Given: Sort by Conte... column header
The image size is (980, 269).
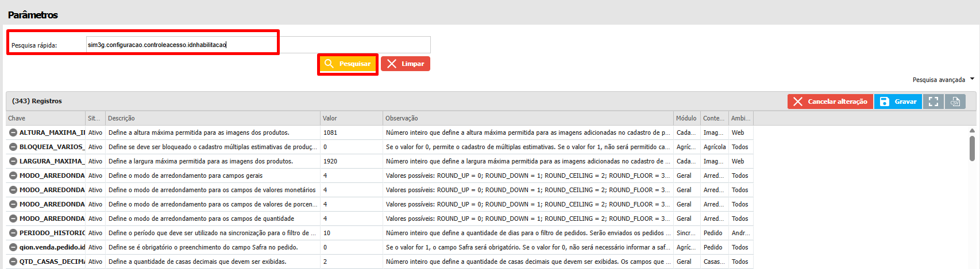Looking at the screenshot, I should [715, 118].
